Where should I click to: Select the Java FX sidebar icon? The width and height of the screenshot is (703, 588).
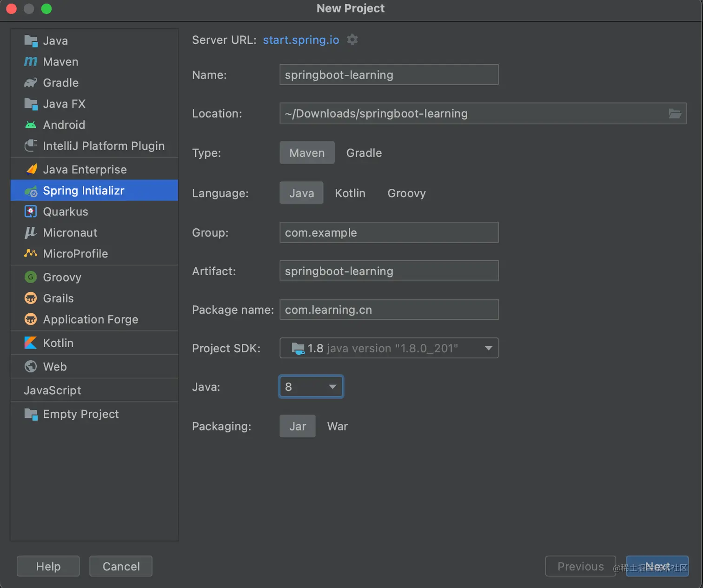coord(31,104)
